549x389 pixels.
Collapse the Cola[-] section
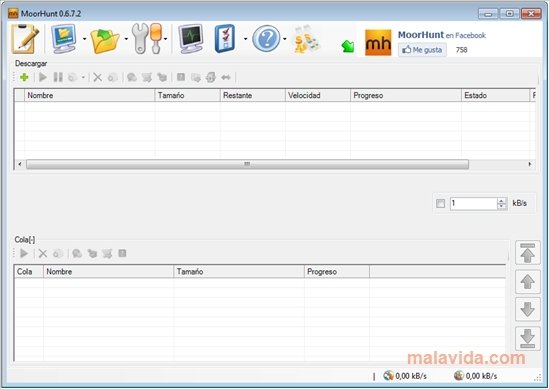pos(25,239)
